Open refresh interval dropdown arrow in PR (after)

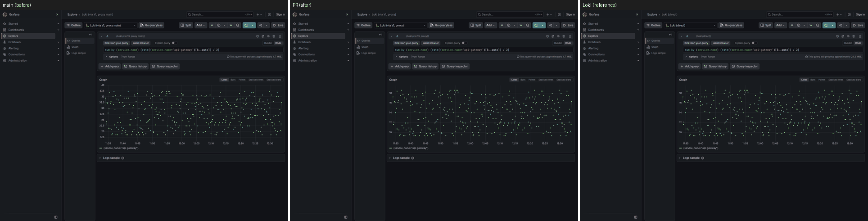542,25
